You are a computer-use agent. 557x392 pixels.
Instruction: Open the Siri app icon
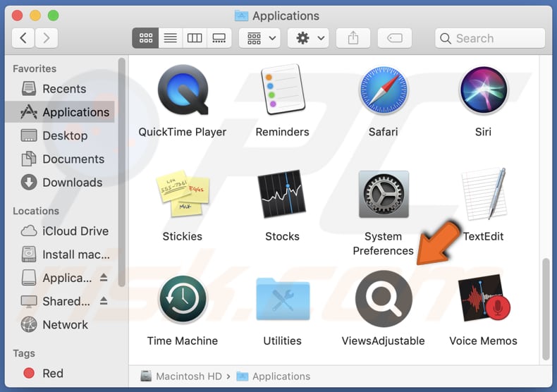[484, 90]
